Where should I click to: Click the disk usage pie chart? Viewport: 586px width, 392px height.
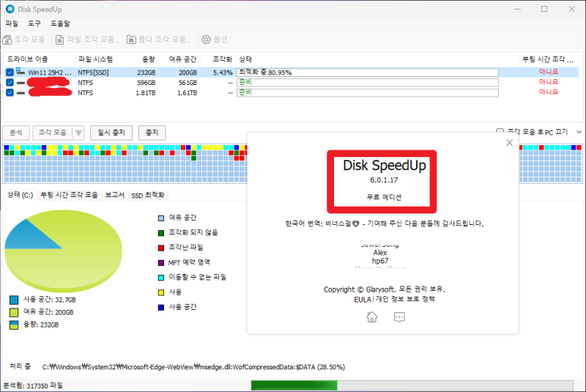click(x=63, y=251)
